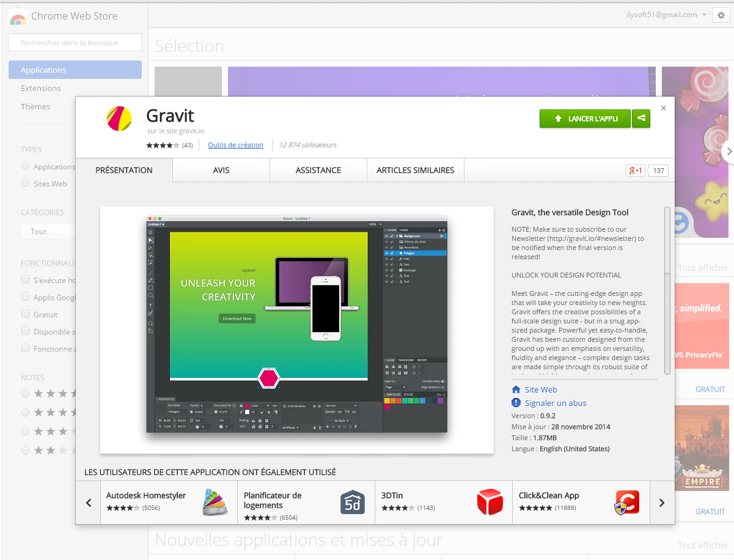Viewport: 734px width, 560px height.
Task: Click the Planificateur de logements 5d icon
Action: 353,503
